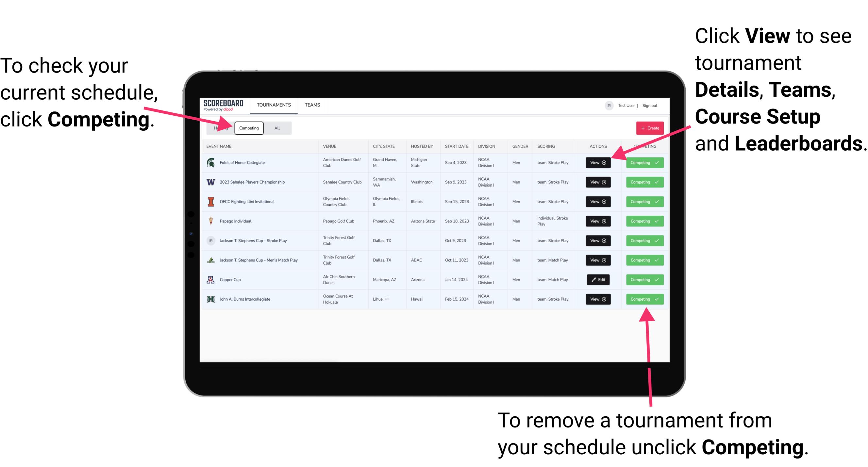Toggle Competing status for Jackson T. Stephens Cup Match Play
The width and height of the screenshot is (868, 467).
point(643,260)
